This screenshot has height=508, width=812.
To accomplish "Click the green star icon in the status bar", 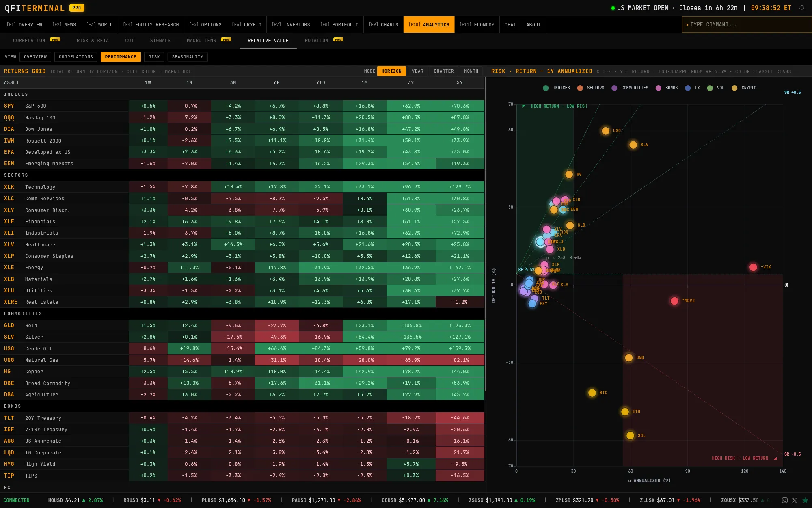I will tap(806, 500).
